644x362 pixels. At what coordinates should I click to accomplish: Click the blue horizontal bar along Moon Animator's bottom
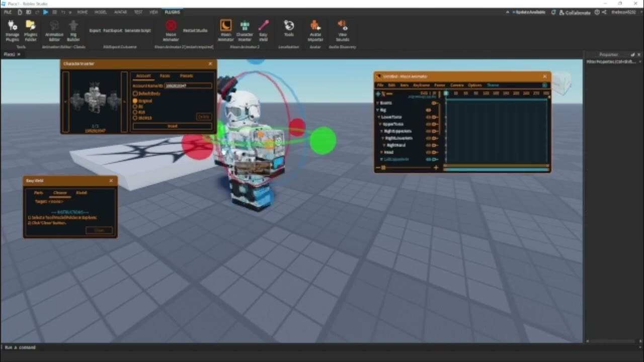pos(496,170)
